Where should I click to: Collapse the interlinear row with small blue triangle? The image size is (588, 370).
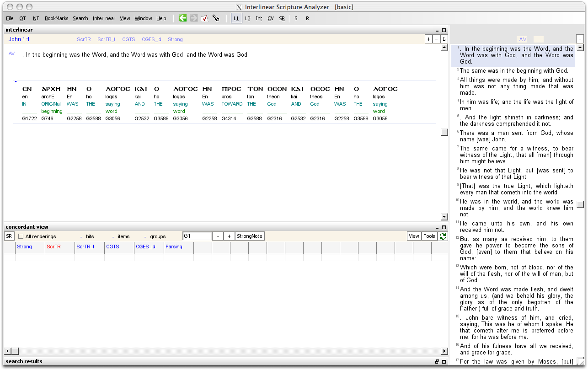[x=16, y=82]
